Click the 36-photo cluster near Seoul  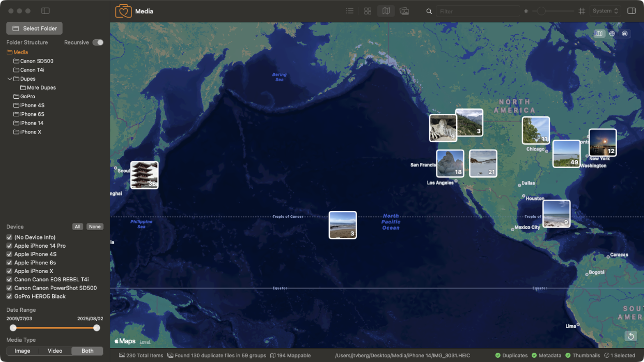coord(144,174)
